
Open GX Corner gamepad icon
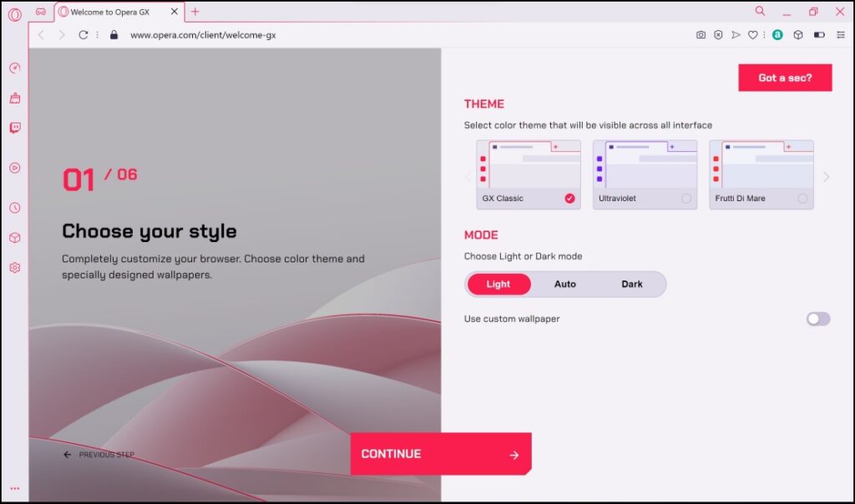(x=41, y=12)
